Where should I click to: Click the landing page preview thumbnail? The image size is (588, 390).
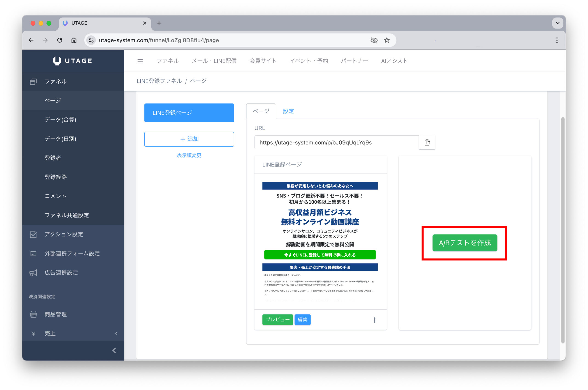320,241
